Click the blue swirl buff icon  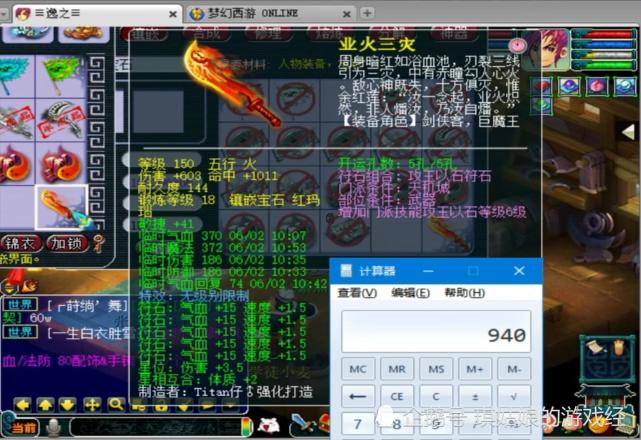(623, 86)
